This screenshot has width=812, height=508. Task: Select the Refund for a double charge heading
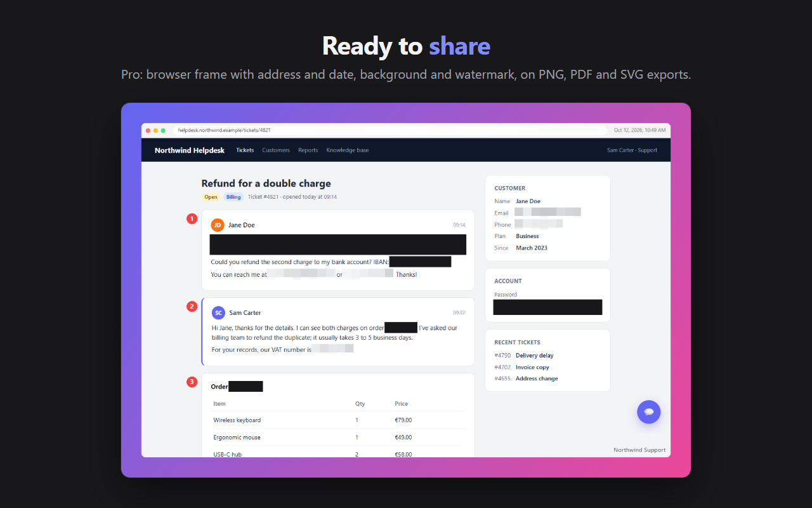point(266,184)
